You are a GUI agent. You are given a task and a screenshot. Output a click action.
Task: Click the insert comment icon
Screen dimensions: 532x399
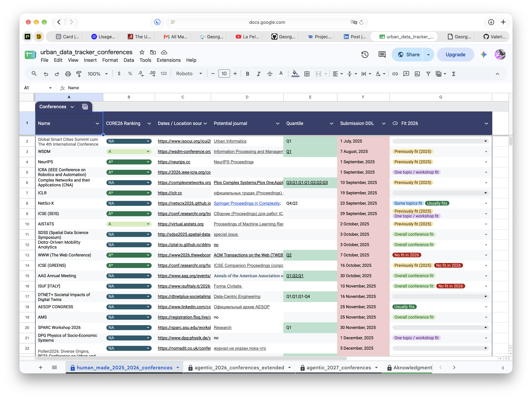(x=406, y=74)
